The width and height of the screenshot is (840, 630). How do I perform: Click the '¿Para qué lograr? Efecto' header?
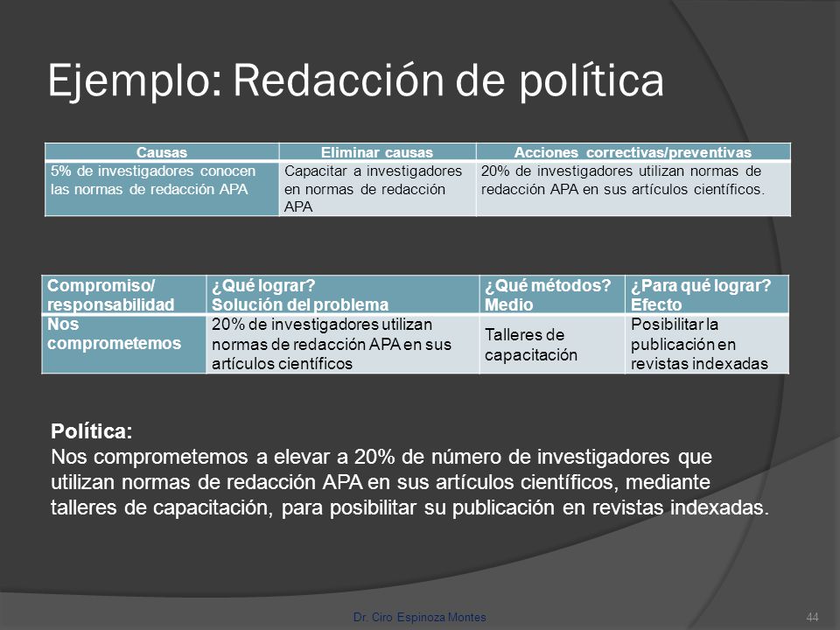pyautogui.click(x=707, y=295)
